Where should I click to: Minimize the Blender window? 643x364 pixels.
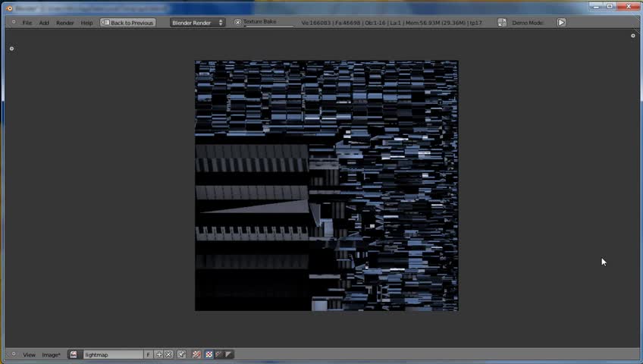[596, 7]
